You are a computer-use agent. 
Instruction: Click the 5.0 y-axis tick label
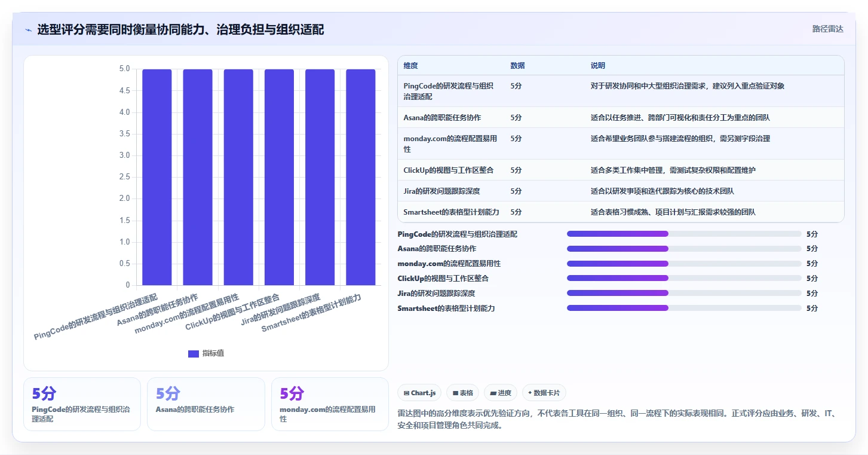pyautogui.click(x=125, y=69)
